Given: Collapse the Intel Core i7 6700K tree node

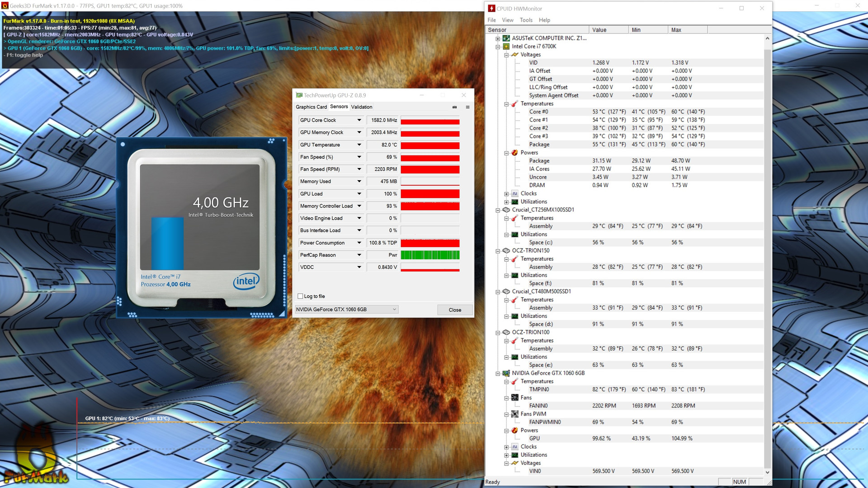Looking at the screenshot, I should (x=498, y=47).
